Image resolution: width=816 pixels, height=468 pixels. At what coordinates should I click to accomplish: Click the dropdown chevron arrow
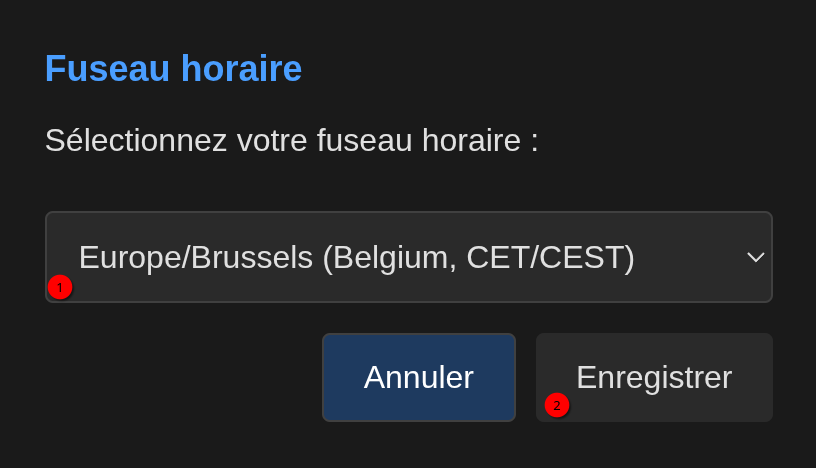(756, 257)
